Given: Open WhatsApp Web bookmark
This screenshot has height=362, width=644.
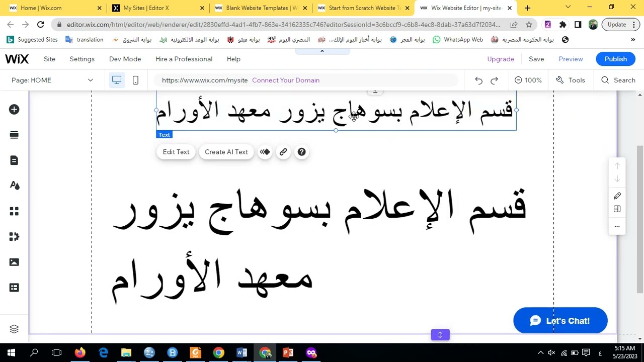Looking at the screenshot, I should (458, 40).
